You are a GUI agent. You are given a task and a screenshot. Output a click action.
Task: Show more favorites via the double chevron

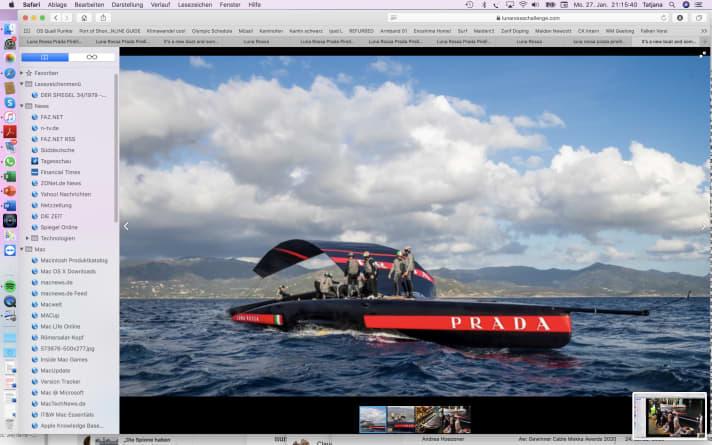704,31
